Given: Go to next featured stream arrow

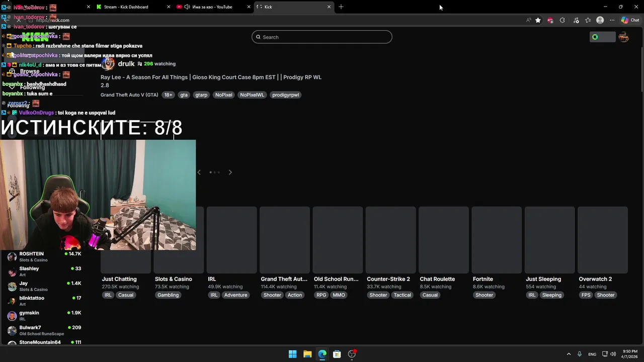Looking at the screenshot, I should coord(230,172).
